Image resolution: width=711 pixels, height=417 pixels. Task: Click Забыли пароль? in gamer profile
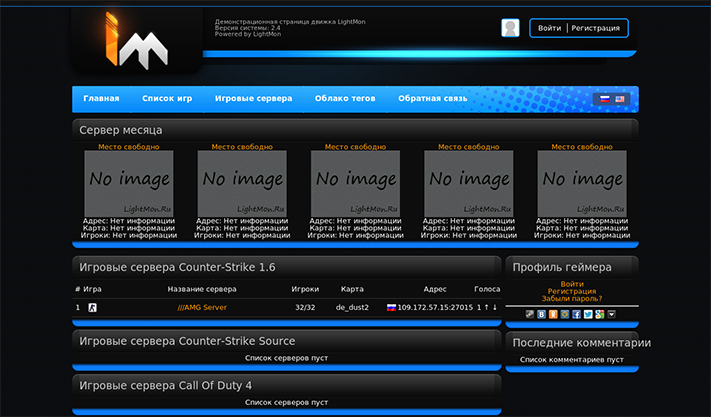click(572, 299)
